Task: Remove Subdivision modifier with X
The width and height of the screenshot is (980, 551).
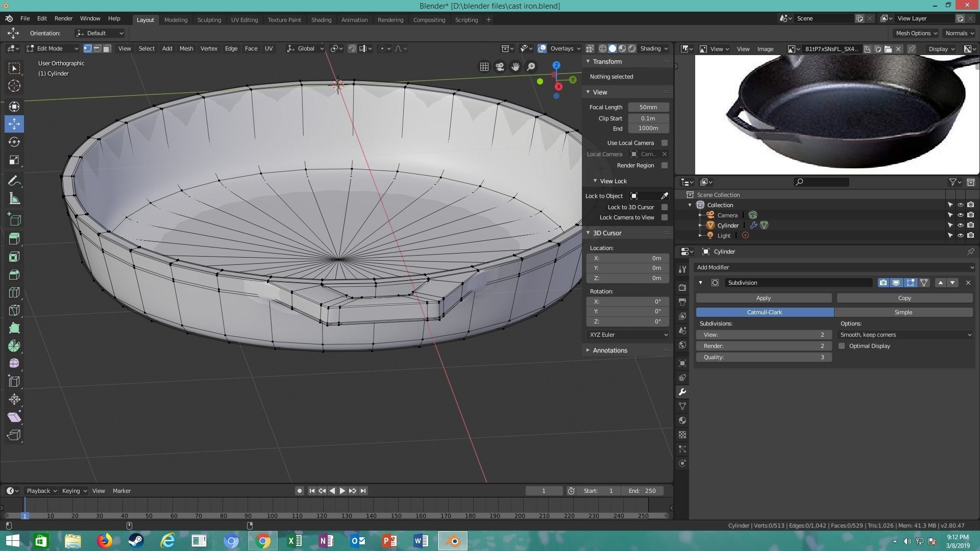Action: [968, 283]
